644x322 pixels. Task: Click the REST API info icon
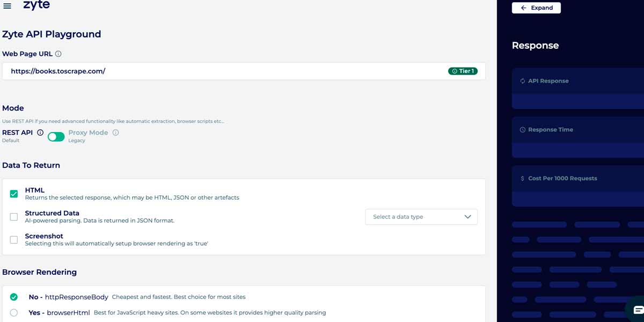pyautogui.click(x=40, y=133)
